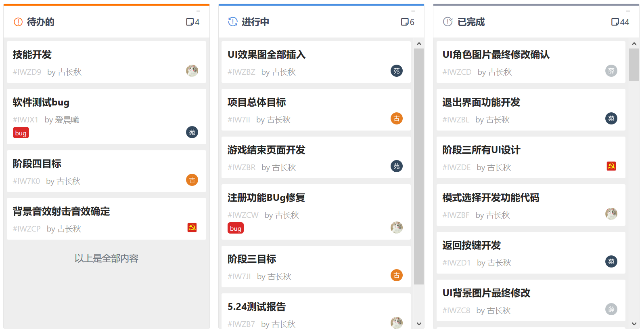Click the 进行中 column status icon

point(233,22)
